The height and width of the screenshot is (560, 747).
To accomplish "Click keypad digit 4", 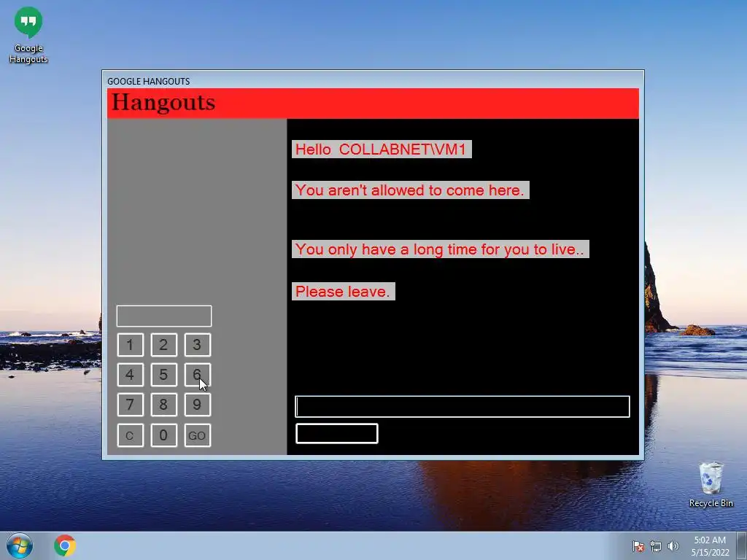I will tap(130, 375).
